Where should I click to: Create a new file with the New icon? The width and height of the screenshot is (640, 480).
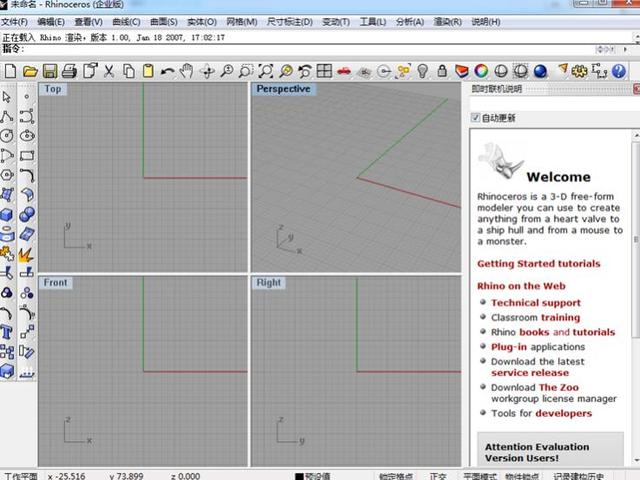(x=11, y=71)
